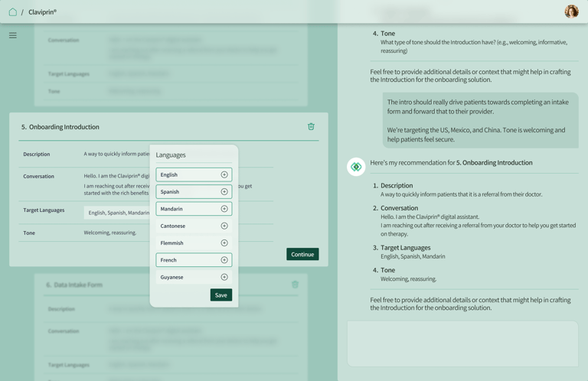Click the Description label in Onboarding card
The width and height of the screenshot is (588, 381).
(37, 154)
